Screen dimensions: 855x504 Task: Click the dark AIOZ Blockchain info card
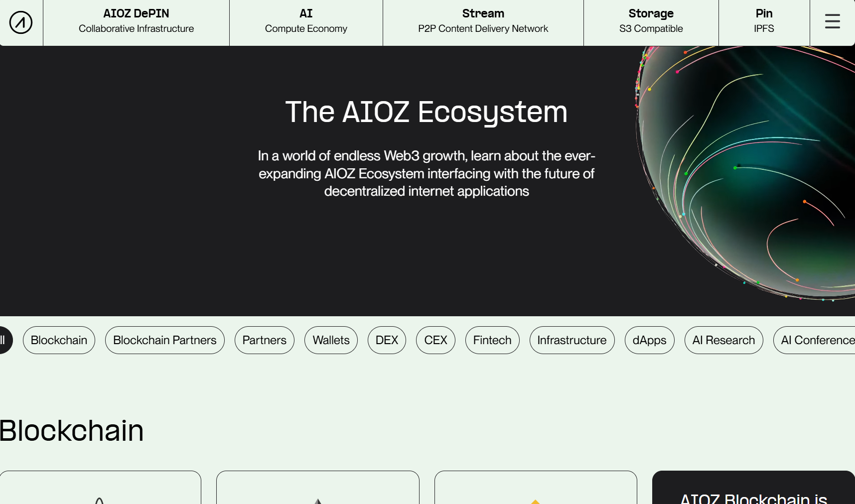(753, 491)
